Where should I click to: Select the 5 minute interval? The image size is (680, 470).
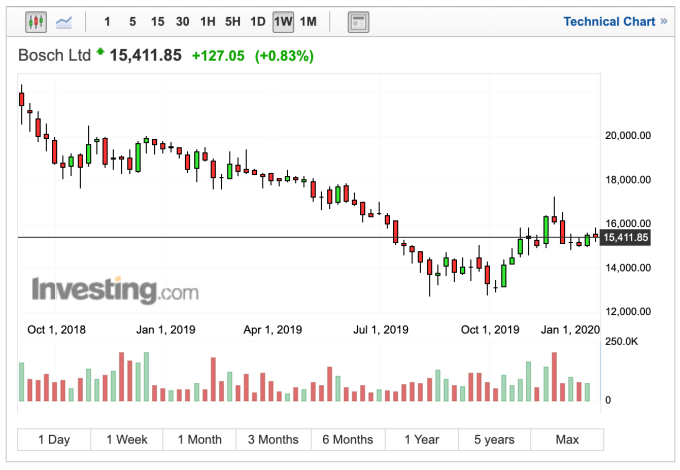[x=133, y=22]
